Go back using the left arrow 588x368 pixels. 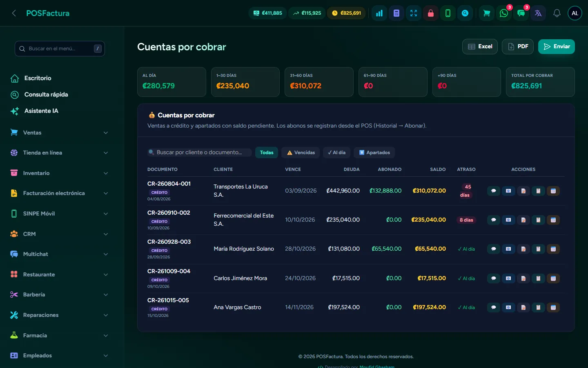tap(14, 13)
